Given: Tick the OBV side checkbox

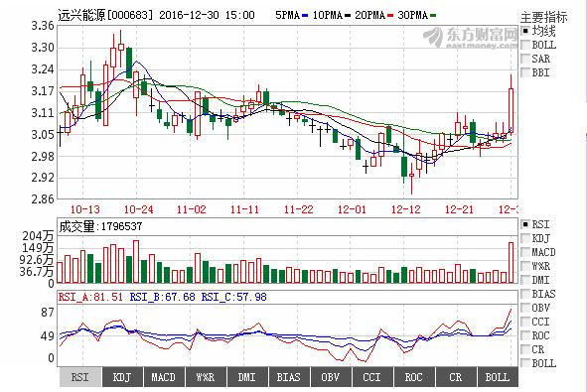Looking at the screenshot, I should click(526, 308).
